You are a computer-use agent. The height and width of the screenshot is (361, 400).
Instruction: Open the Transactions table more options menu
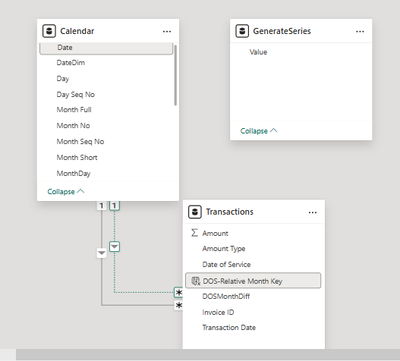pos(312,212)
